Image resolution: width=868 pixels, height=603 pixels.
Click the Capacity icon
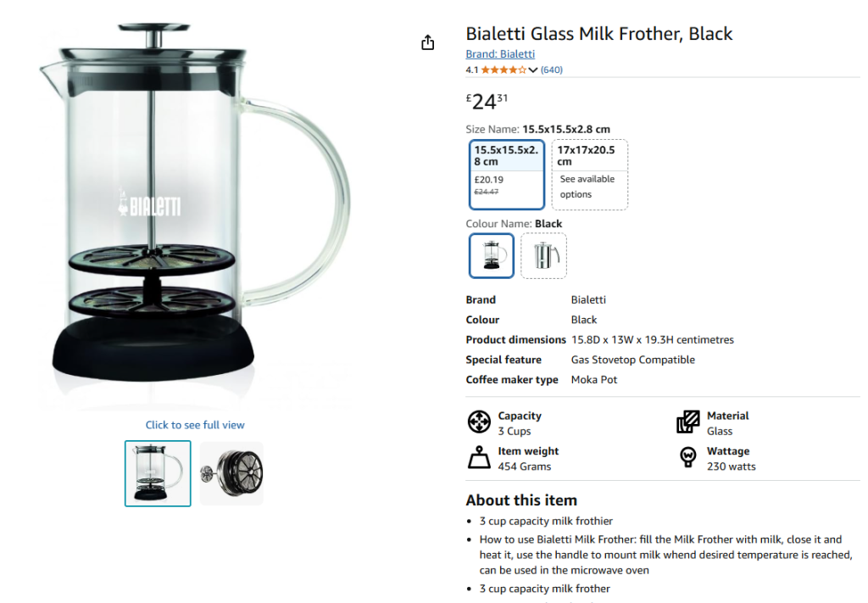pos(480,422)
